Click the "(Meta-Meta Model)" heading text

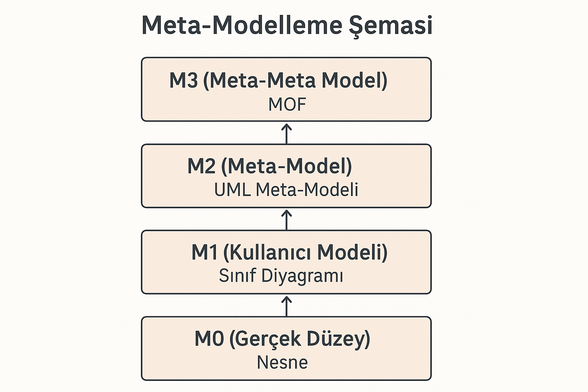click(295, 80)
